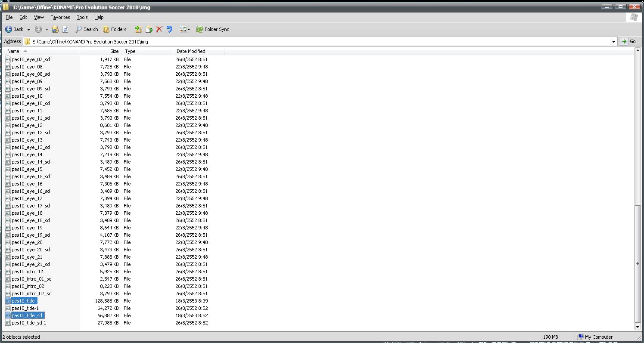Click the file icon beside pes10_intro_01

click(8, 272)
